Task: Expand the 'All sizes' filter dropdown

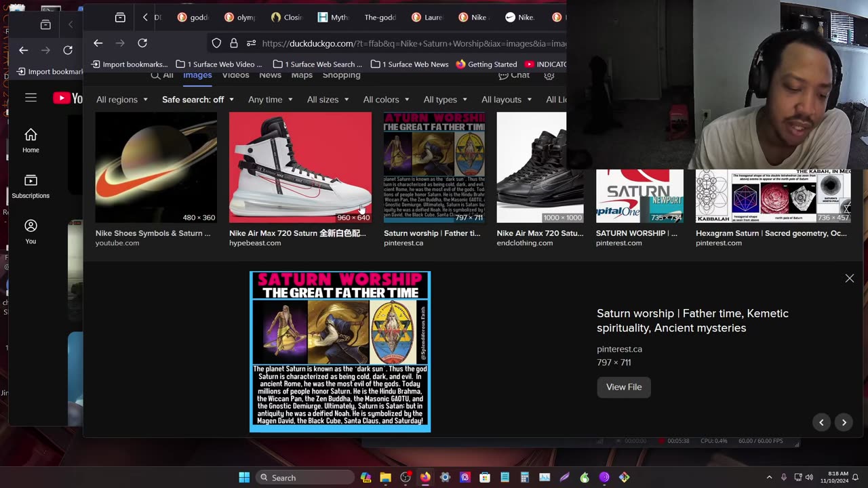Action: click(328, 100)
